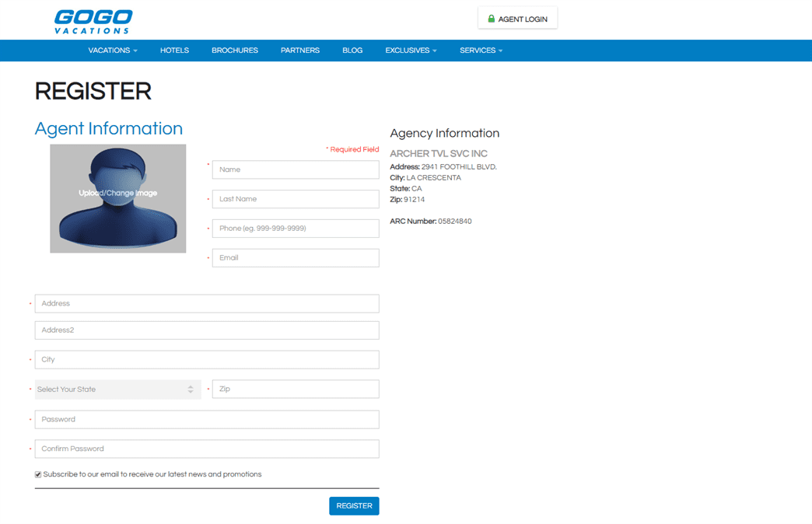Expand the Vacations menu
Image resolution: width=812 pixels, height=524 pixels.
click(x=112, y=51)
